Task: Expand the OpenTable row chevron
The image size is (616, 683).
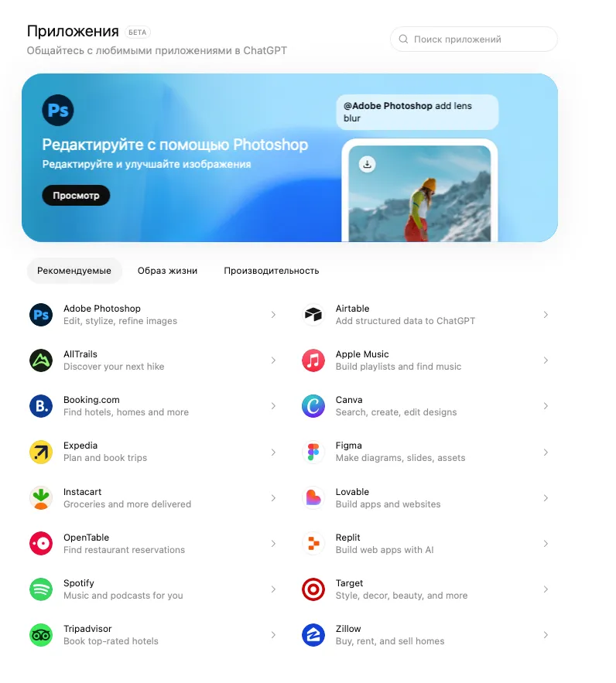Action: (x=273, y=544)
